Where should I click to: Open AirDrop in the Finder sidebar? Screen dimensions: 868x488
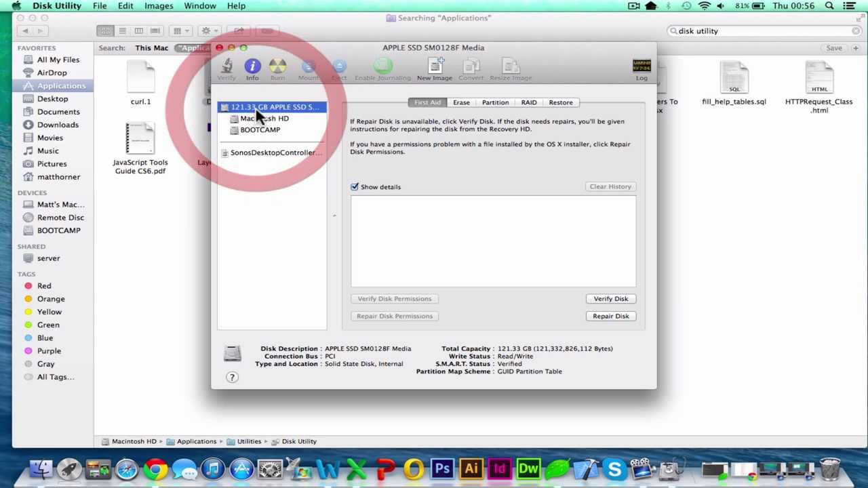click(x=52, y=73)
